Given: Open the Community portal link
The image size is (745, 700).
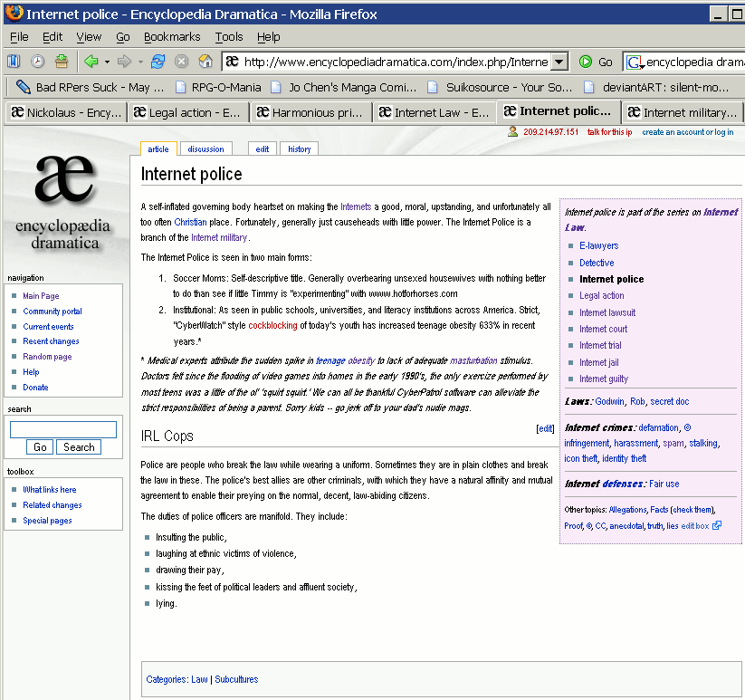Looking at the screenshot, I should (53, 312).
